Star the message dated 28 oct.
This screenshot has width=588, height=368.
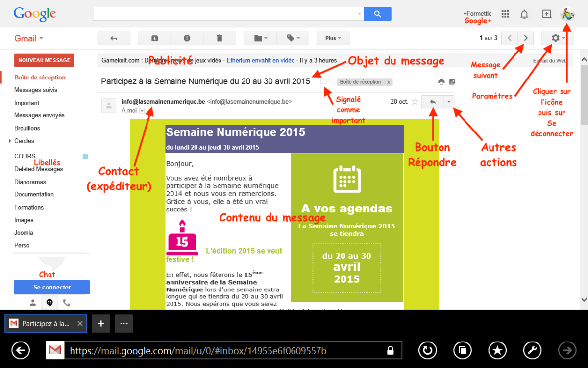(x=415, y=102)
